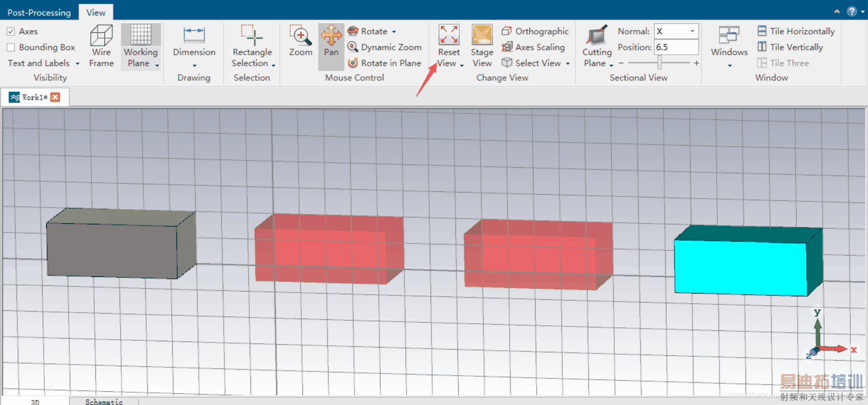The image size is (868, 405).
Task: Open the Help dropdown arrow
Action: 861,12
